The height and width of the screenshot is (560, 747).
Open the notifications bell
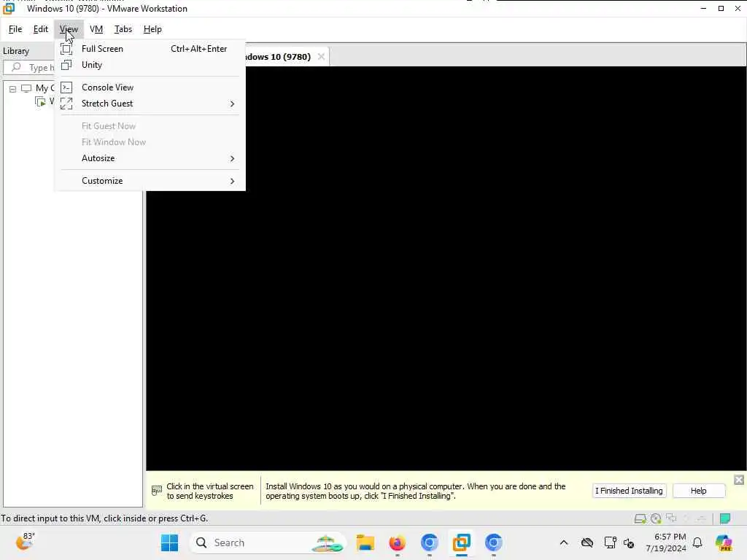click(x=697, y=542)
